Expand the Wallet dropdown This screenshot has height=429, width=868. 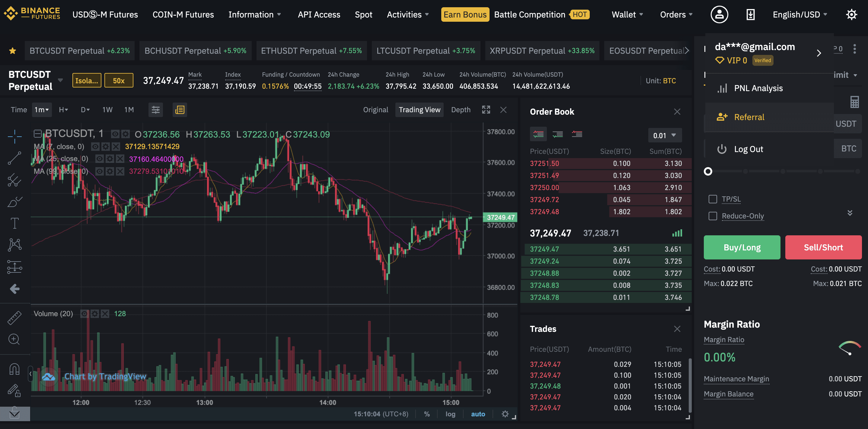627,14
